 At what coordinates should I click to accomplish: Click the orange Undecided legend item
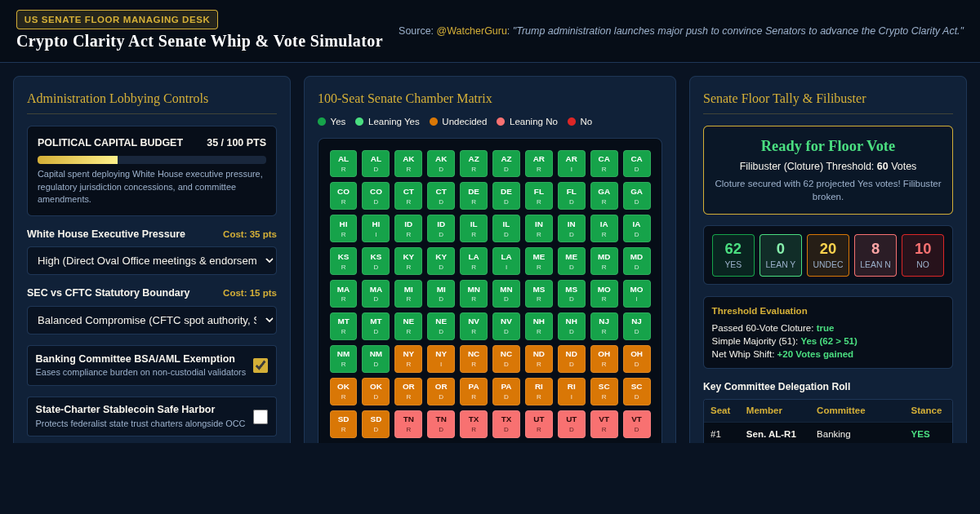coord(458,122)
